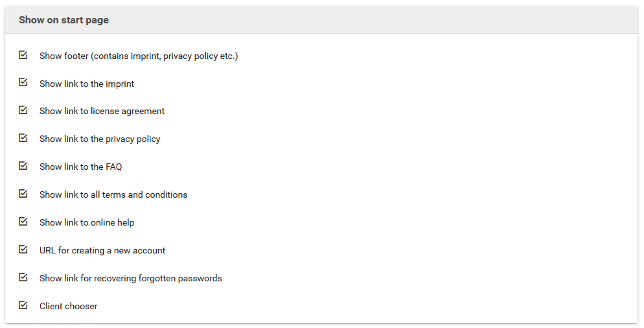Toggle the new account URL checkbox
This screenshot has height=328, width=644.
click(23, 250)
